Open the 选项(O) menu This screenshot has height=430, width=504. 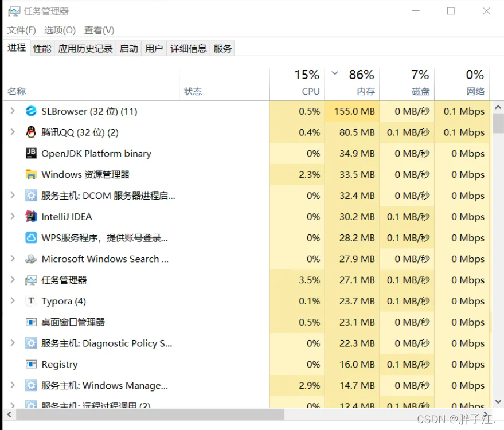click(x=60, y=30)
